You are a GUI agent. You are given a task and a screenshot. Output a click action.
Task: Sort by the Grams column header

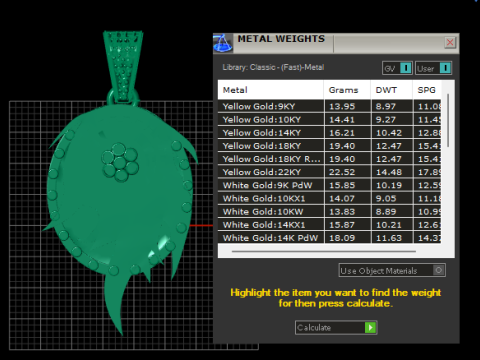(x=347, y=90)
